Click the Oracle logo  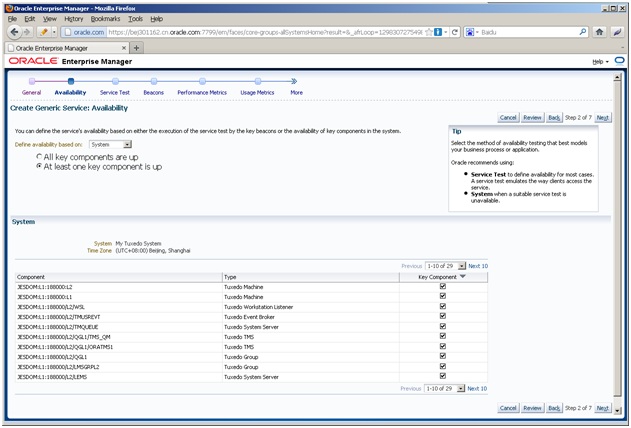[x=33, y=61]
